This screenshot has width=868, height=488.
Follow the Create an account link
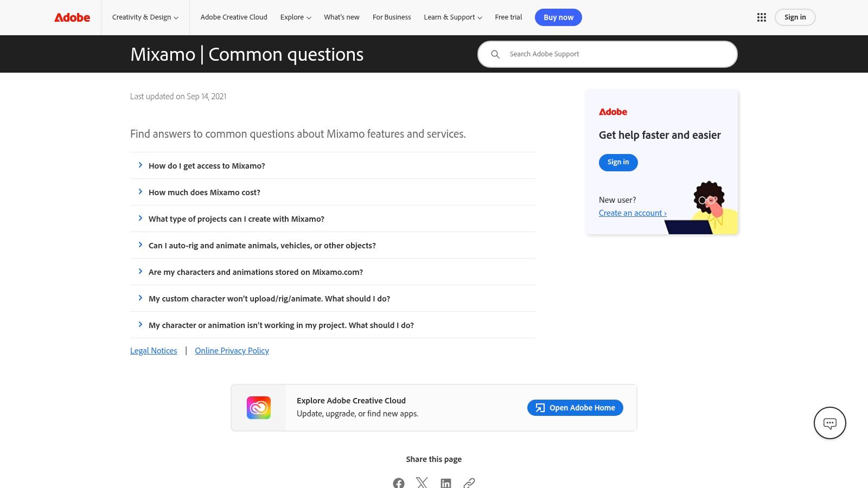(633, 213)
